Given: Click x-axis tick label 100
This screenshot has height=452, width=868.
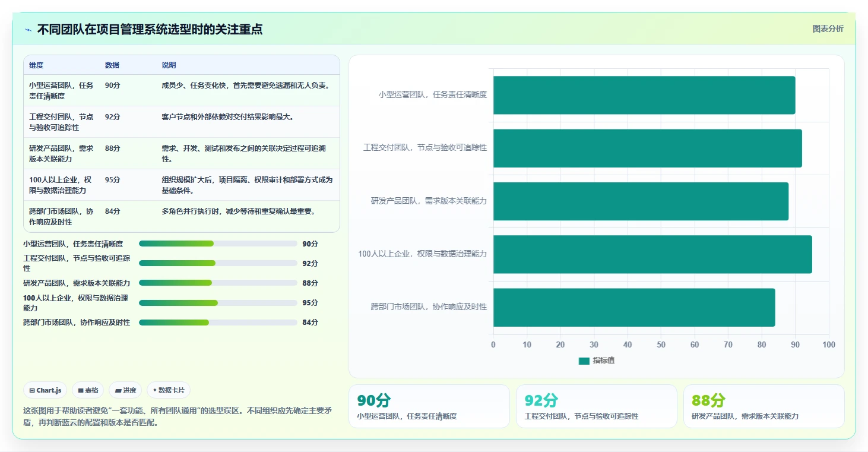Looking at the screenshot, I should pyautogui.click(x=829, y=345).
